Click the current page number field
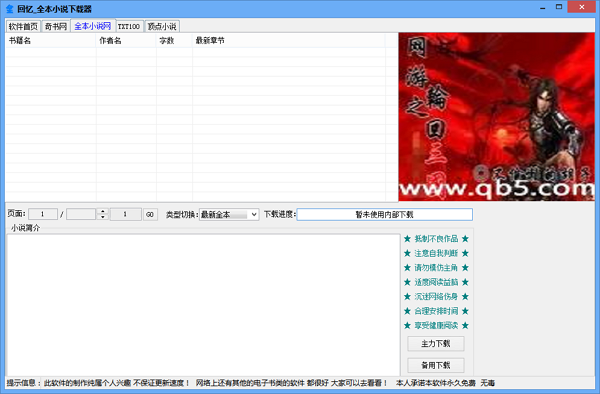The image size is (600, 394). 43,214
